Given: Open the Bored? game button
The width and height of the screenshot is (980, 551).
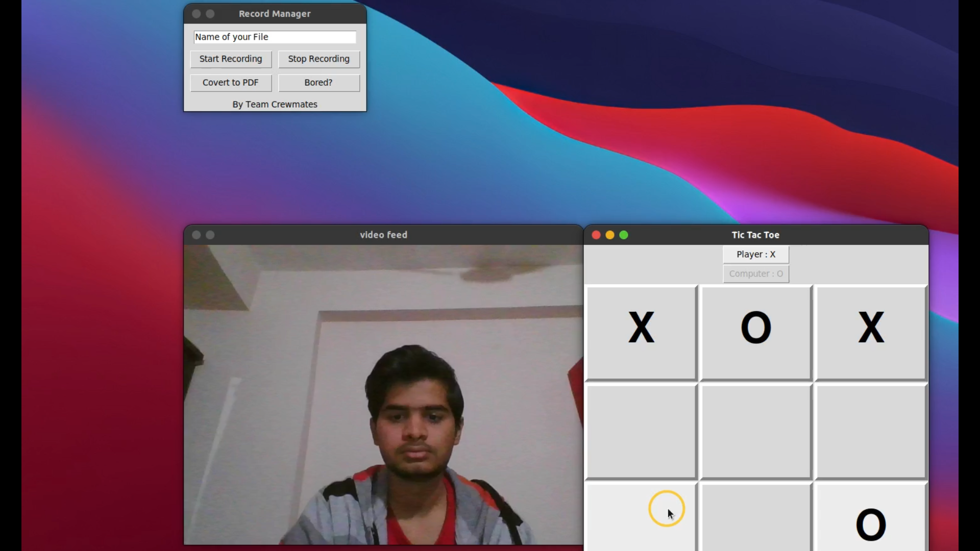Looking at the screenshot, I should pos(318,83).
